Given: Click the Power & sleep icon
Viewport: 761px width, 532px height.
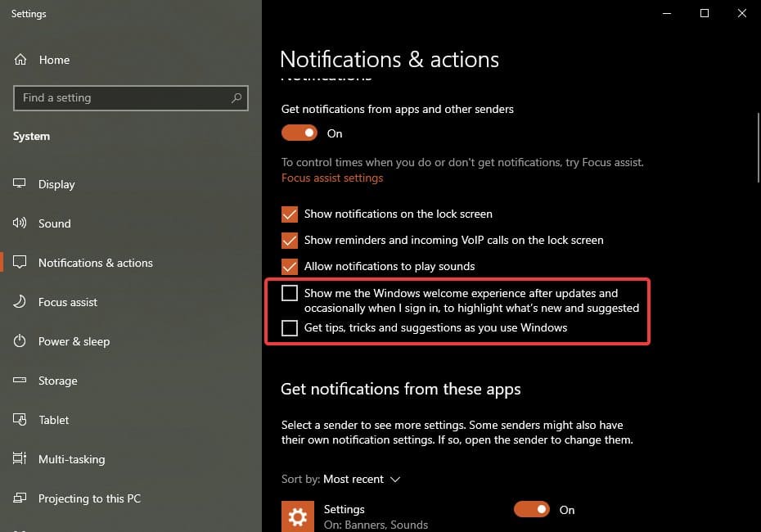Looking at the screenshot, I should [20, 340].
